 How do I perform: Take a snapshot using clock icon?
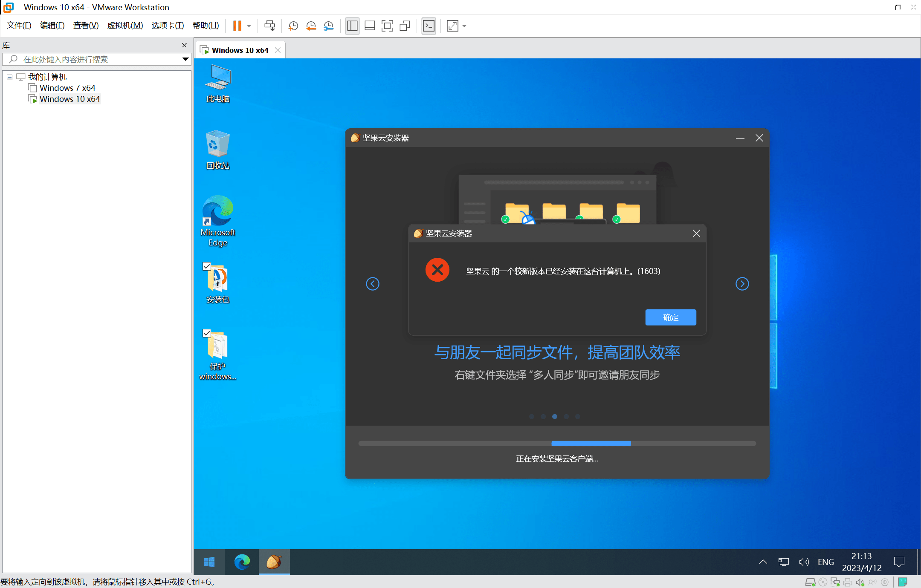[293, 26]
